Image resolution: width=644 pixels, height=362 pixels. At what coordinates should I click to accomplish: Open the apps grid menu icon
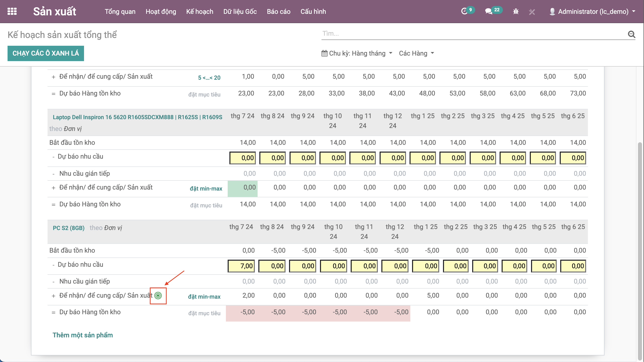click(x=12, y=12)
